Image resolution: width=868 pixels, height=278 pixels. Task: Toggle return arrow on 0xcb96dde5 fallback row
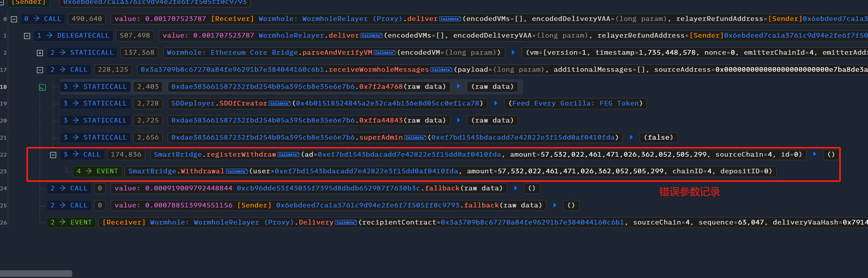pos(516,188)
